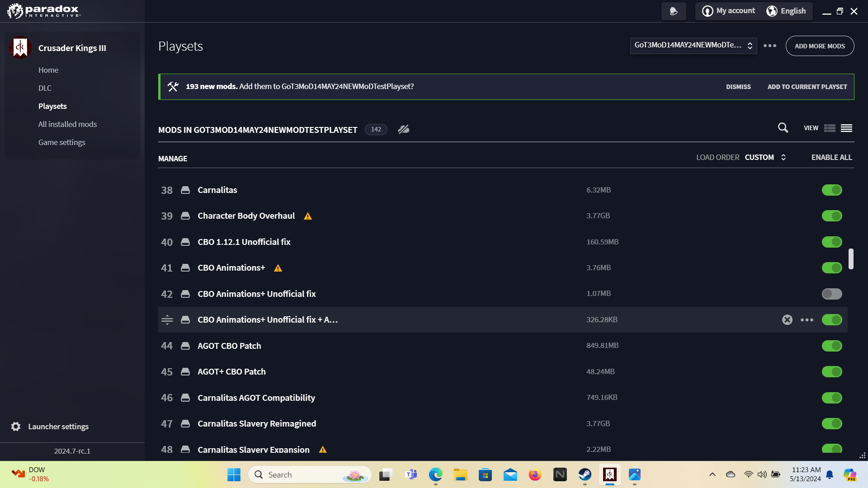Open Launcher settings
Viewport: 868px width, 488px height.
click(x=58, y=427)
